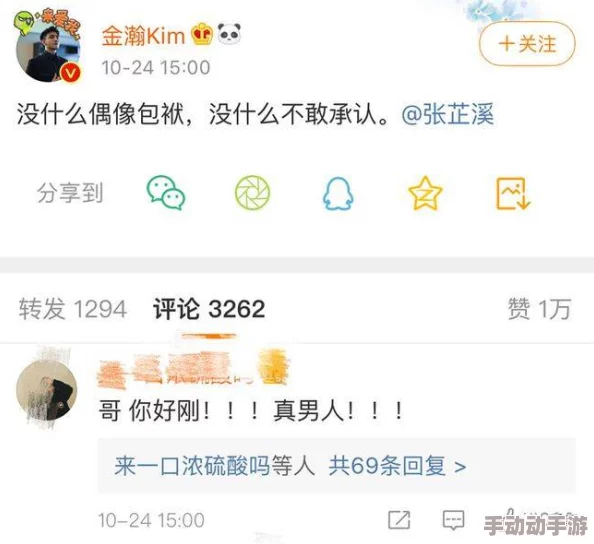
Task: Open 来一口浓硫酸吗 user link
Action: 192,466
